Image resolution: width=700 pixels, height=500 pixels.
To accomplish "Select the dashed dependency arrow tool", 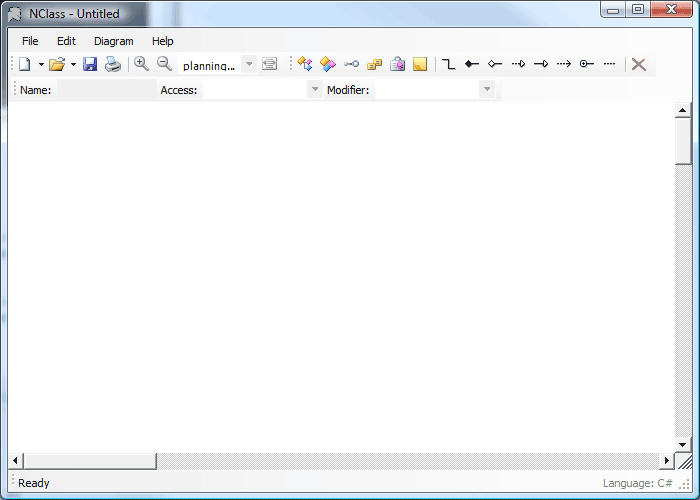I will click(563, 64).
